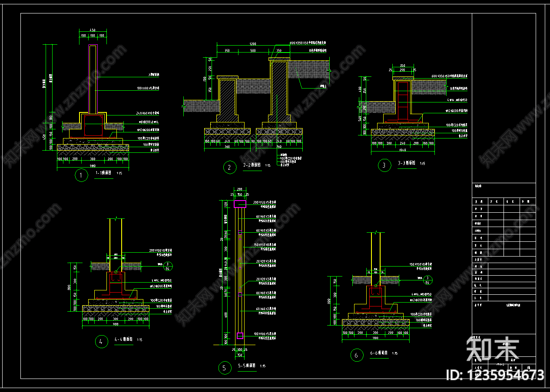Click the "5-5断面图" section title

tap(247, 366)
